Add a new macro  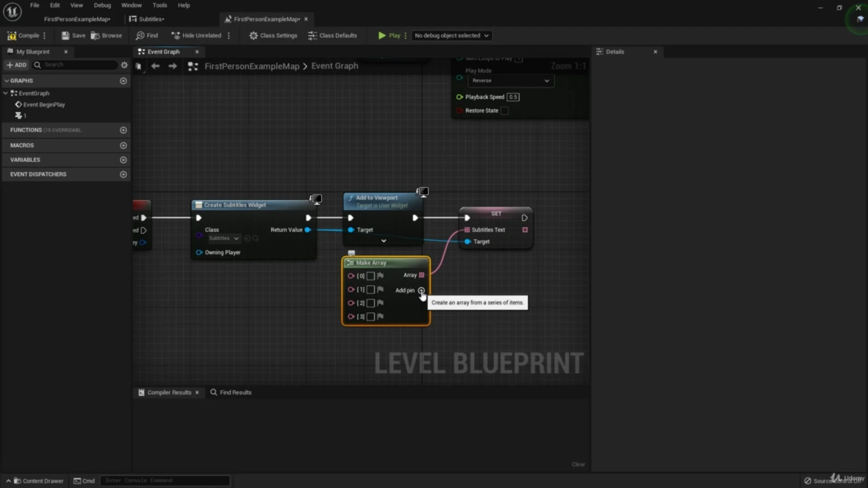pyautogui.click(x=123, y=145)
